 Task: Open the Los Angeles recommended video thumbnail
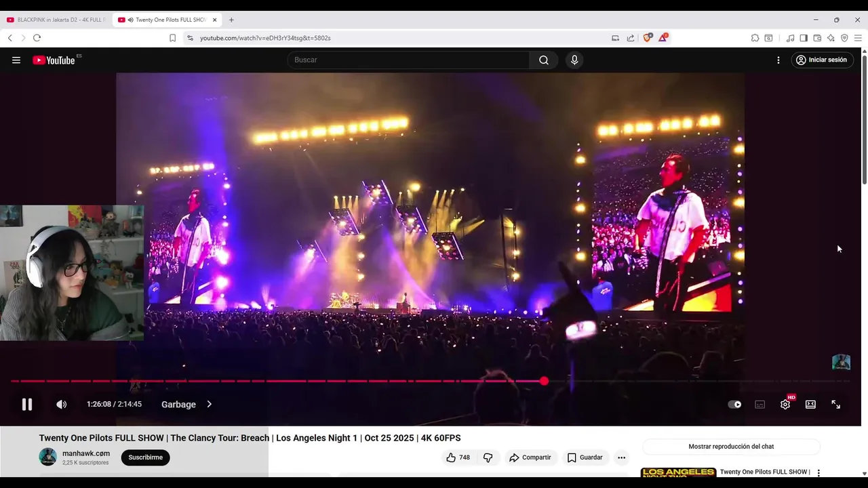[x=678, y=472]
